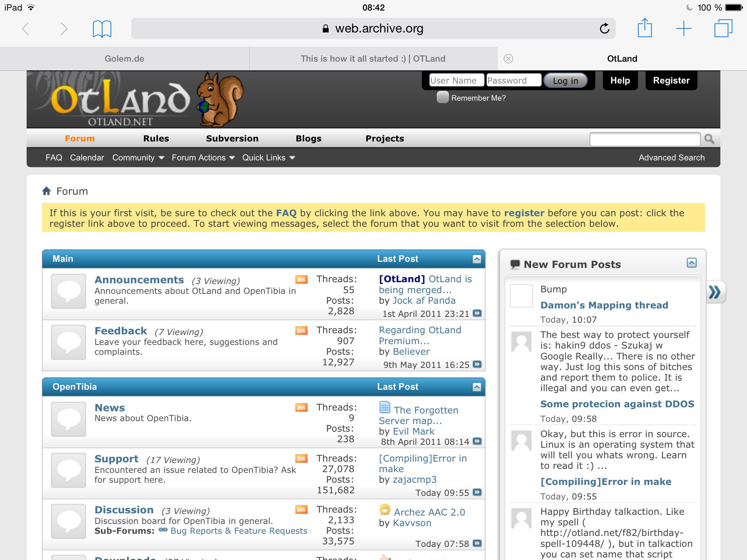747x560 pixels.
Task: Open the Subversion navigation tab
Action: 232,139
